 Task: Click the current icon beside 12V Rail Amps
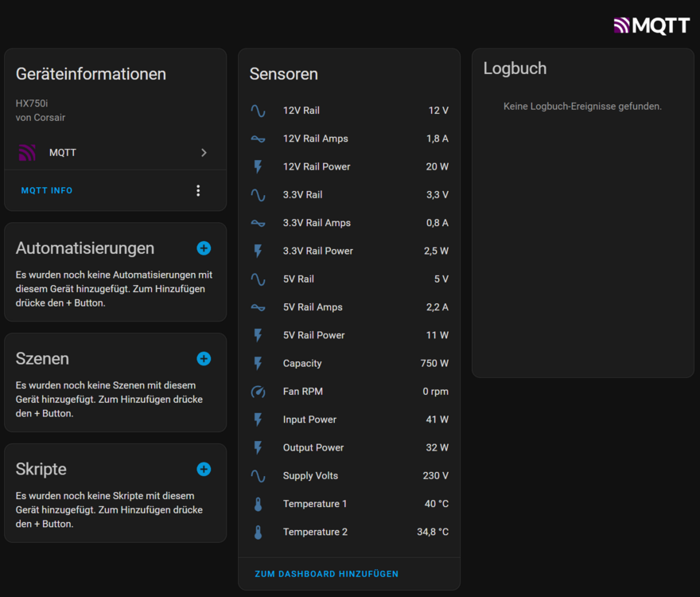coord(258,139)
